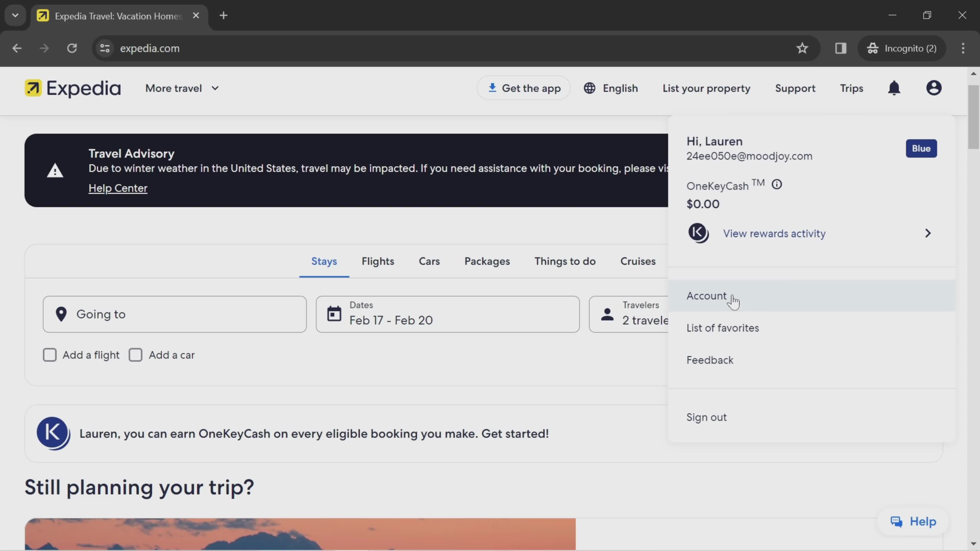
Task: Open the Things to do tab
Action: coord(565,261)
